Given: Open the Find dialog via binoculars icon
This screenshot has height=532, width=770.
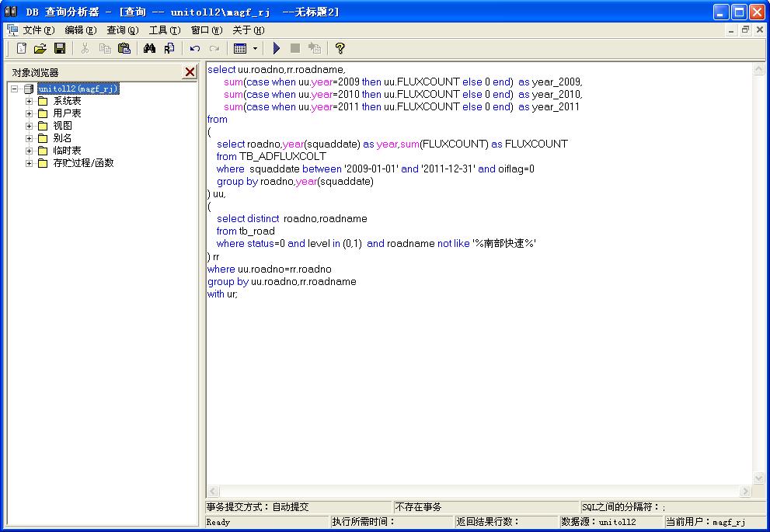Looking at the screenshot, I should pos(150,48).
